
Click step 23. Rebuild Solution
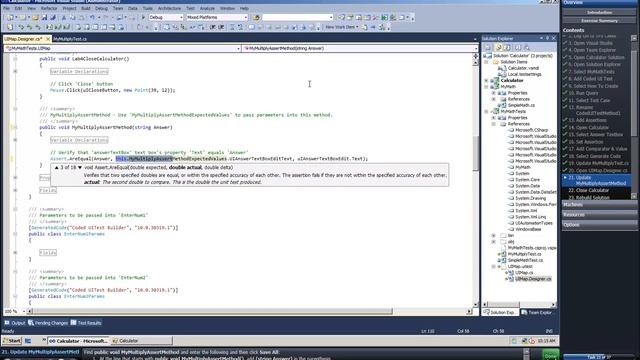click(589, 198)
